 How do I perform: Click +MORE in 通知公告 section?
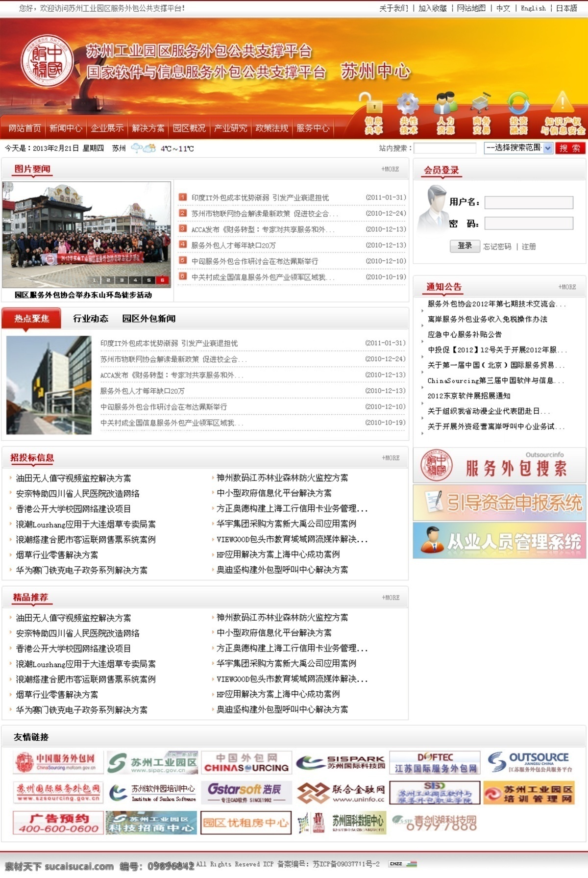click(567, 287)
